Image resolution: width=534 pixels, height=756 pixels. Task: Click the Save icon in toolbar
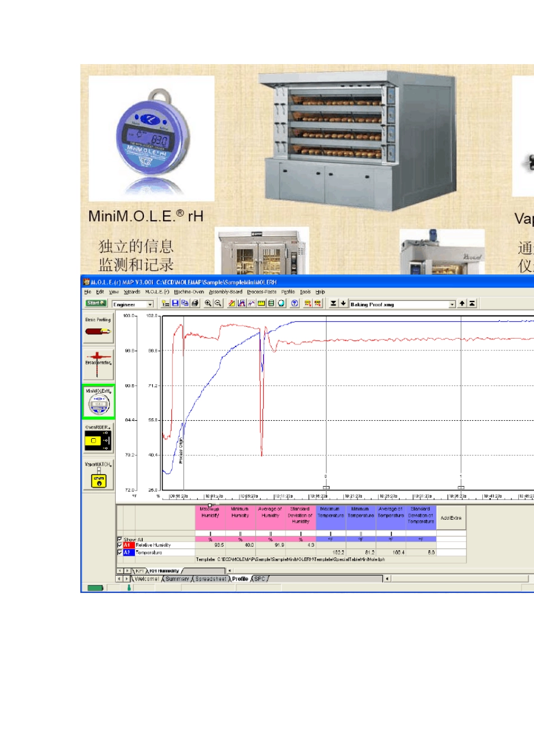175,303
